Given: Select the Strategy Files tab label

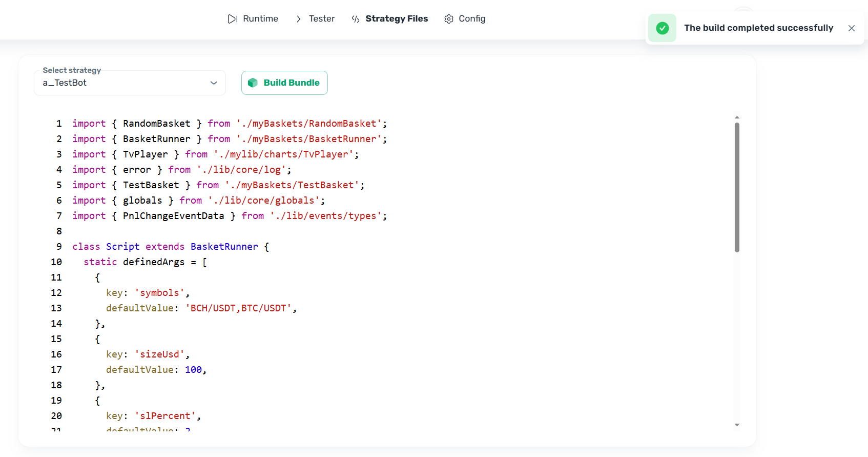Looking at the screenshot, I should tap(396, 19).
